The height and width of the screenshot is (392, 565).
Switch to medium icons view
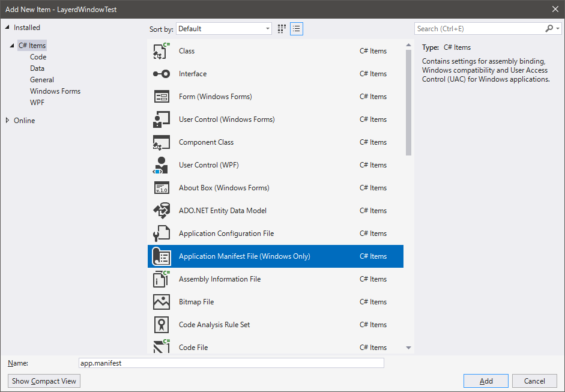[x=282, y=29]
